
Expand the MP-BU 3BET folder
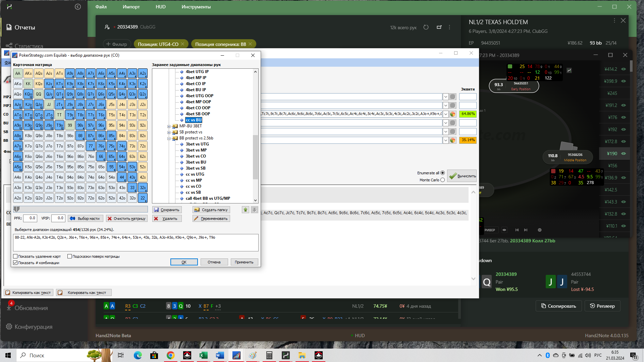[169, 126]
